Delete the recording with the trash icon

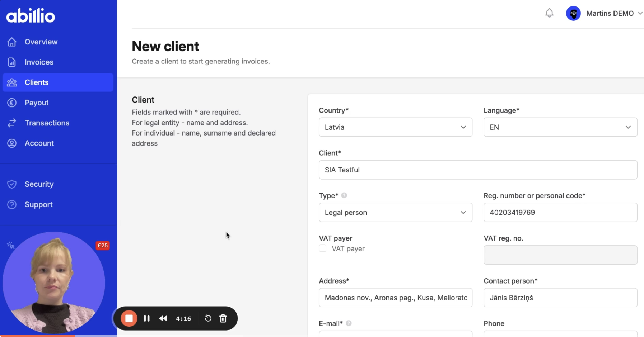pyautogui.click(x=223, y=318)
